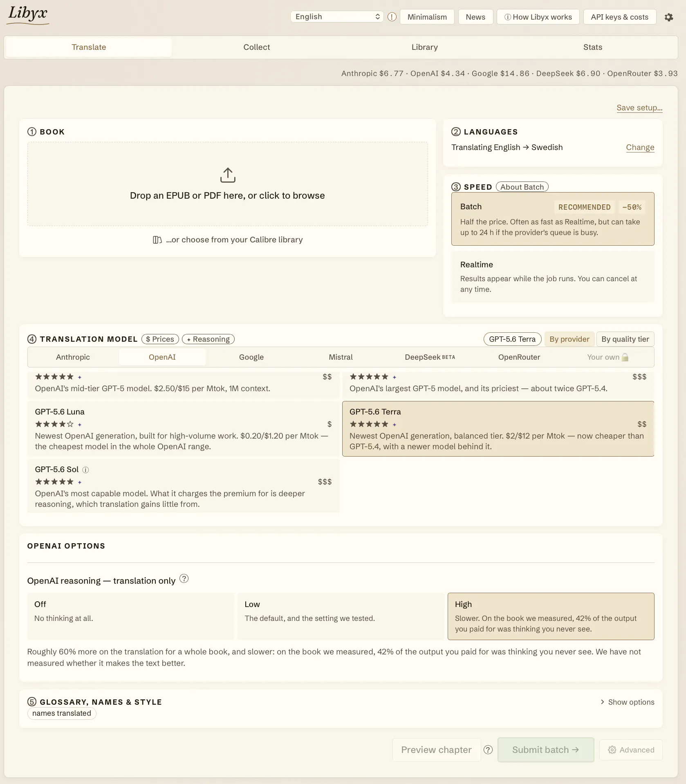Click the Calibre library books icon
Viewport: 686px width, 784px height.
point(157,240)
